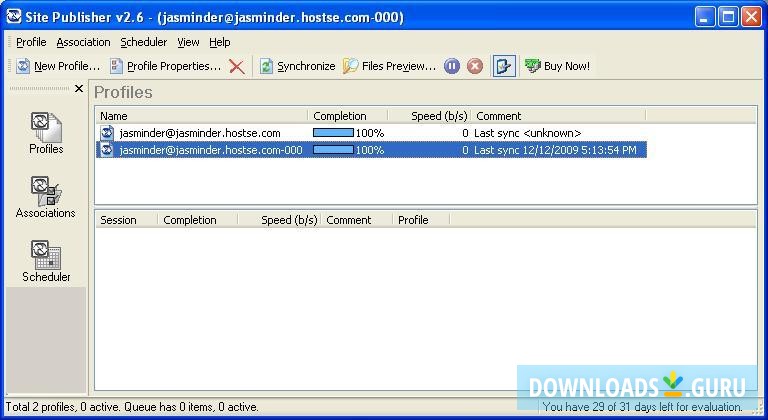
Task: Click the Speed (b/s) header in the profiles list
Action: [x=430, y=116]
